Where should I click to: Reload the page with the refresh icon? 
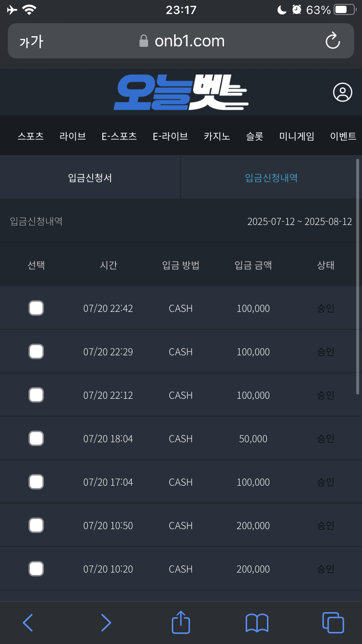pyautogui.click(x=333, y=41)
